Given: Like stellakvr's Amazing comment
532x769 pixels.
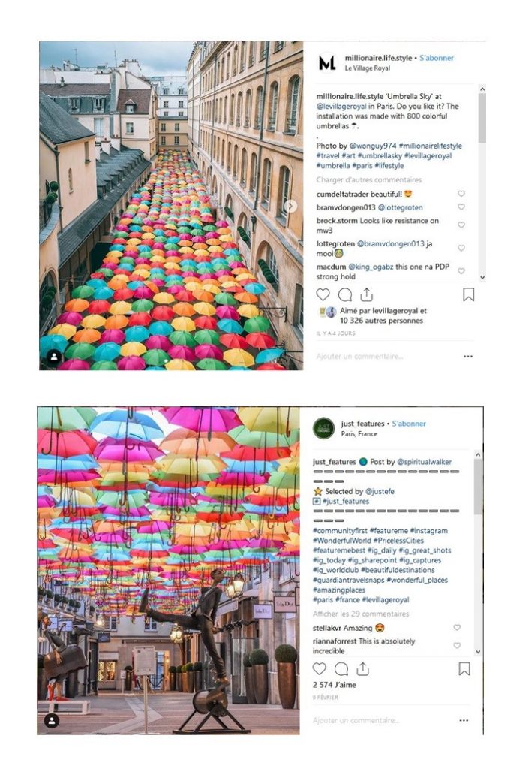Looking at the screenshot, I should pyautogui.click(x=457, y=628).
